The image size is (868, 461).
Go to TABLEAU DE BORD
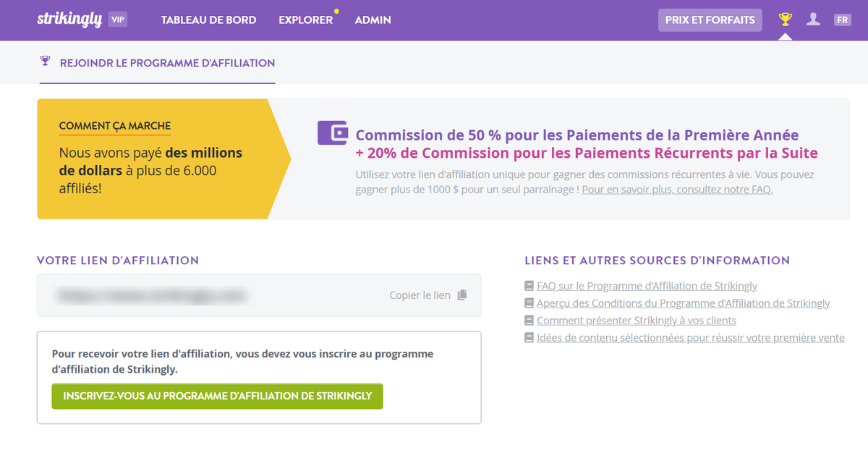click(x=209, y=20)
